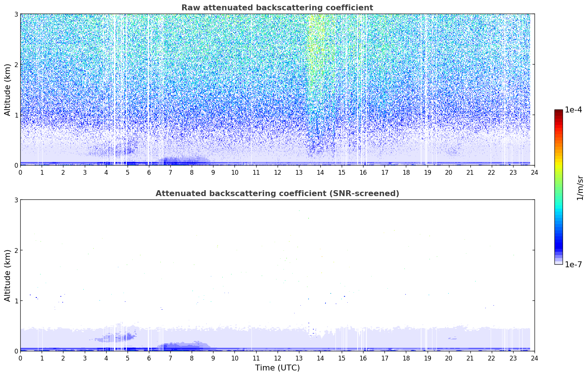
Task: Click time tick "24" under the SNR-screened plot
Action: (535, 358)
